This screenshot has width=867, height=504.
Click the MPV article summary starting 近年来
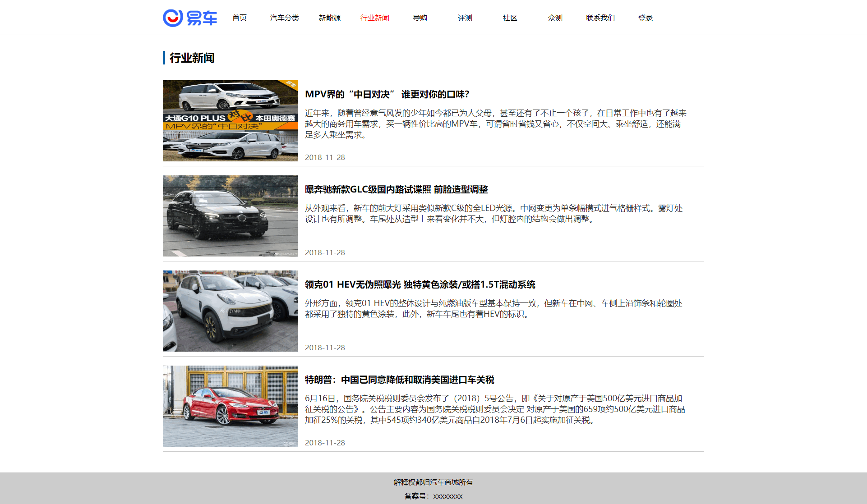(x=496, y=124)
